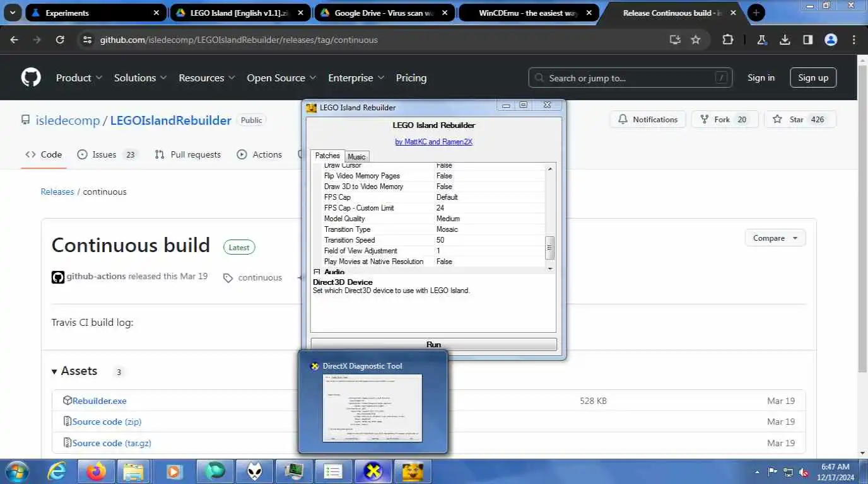Show hidden system tray icons

coord(757,472)
